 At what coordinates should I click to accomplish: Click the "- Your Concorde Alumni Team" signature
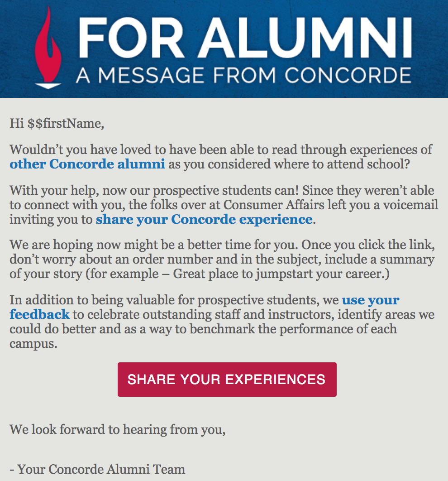pyautogui.click(x=97, y=469)
